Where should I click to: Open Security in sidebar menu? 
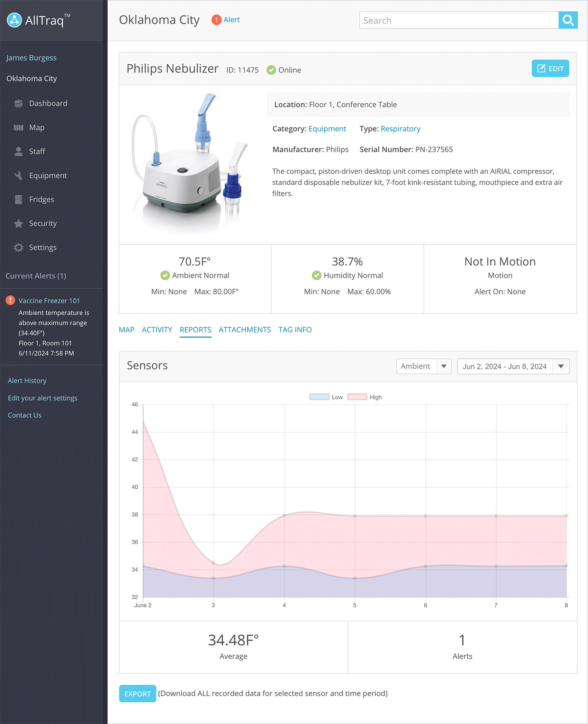coord(43,224)
